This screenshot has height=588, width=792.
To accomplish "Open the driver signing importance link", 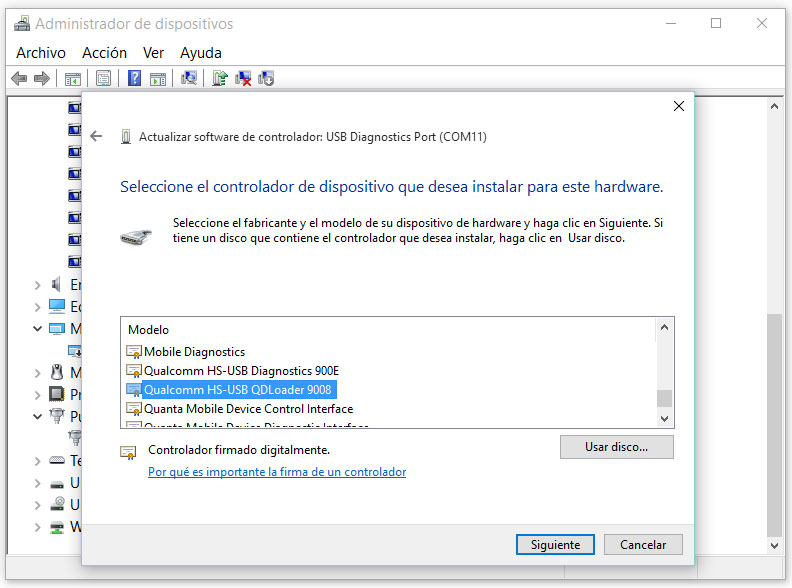I will pos(276,472).
